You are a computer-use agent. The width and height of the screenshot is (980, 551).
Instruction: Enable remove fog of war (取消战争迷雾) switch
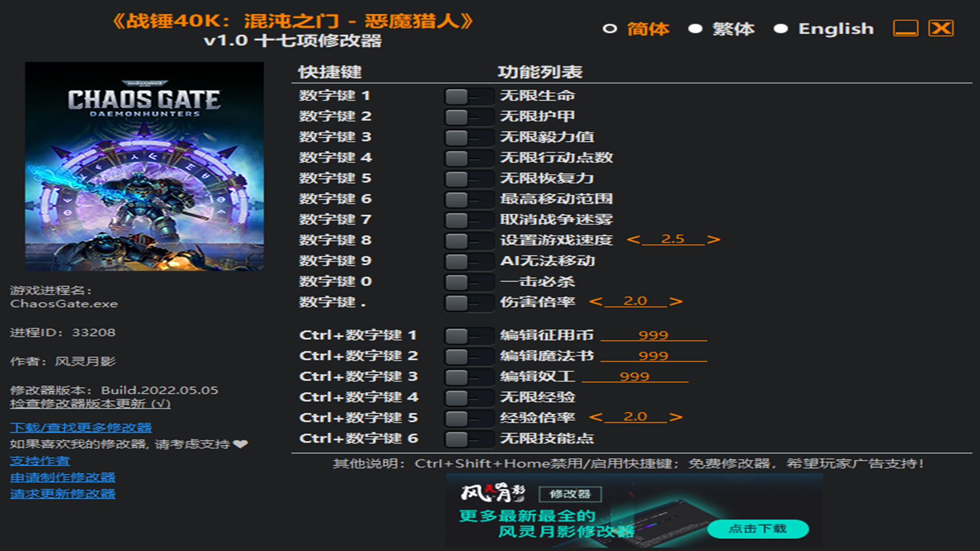tap(468, 220)
